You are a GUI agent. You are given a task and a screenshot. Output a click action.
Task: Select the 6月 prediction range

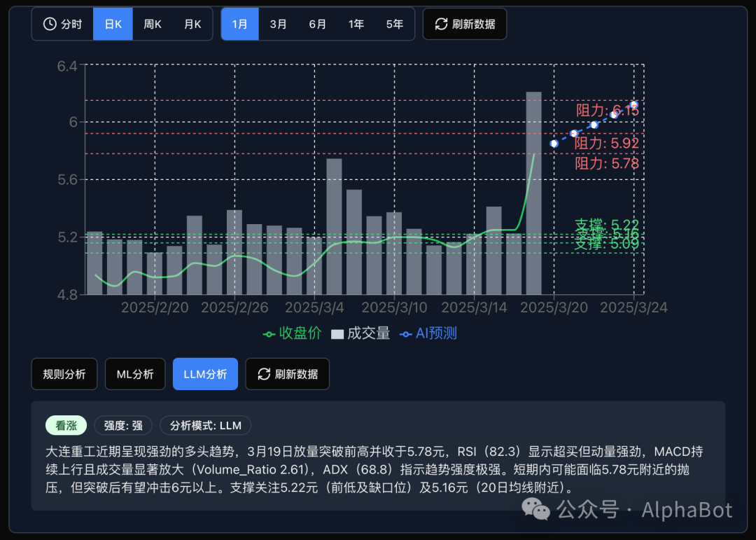click(x=317, y=23)
